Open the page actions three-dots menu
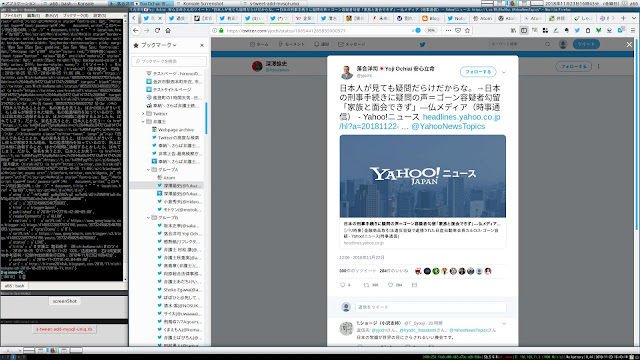640x360 pixels. point(449,31)
